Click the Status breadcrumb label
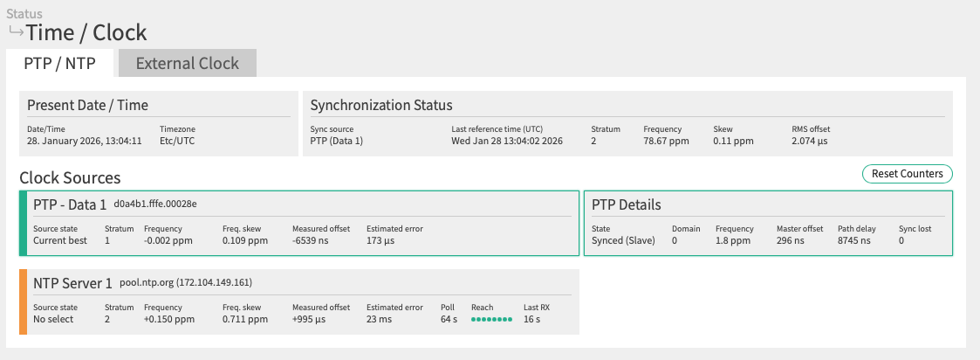The height and width of the screenshot is (360, 980). click(x=24, y=14)
